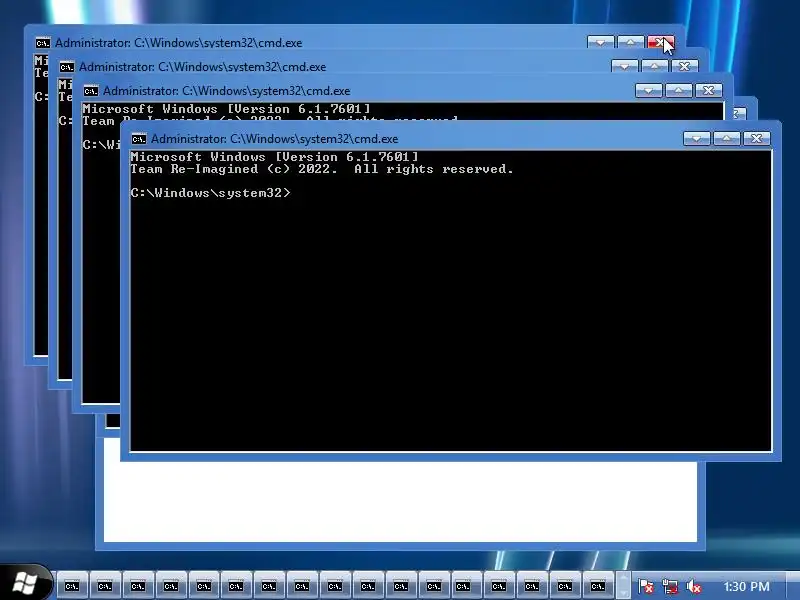Viewport: 800px width, 600px height.
Task: Click cmd icon of second-from-front window title bar
Action: pyautogui.click(x=91, y=91)
